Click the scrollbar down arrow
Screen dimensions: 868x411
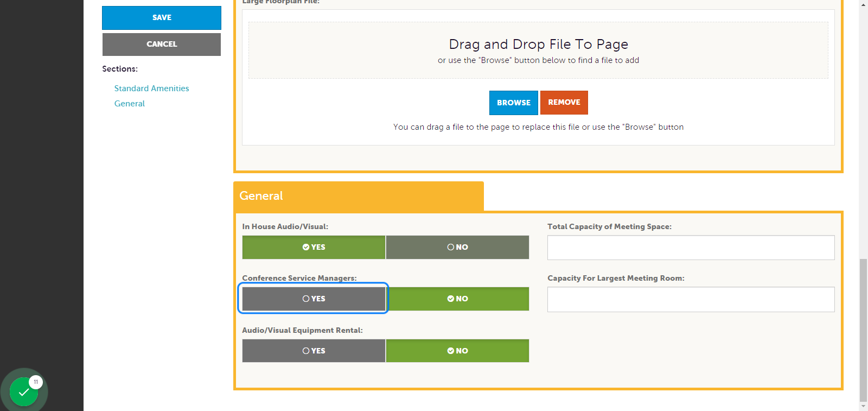click(x=863, y=406)
